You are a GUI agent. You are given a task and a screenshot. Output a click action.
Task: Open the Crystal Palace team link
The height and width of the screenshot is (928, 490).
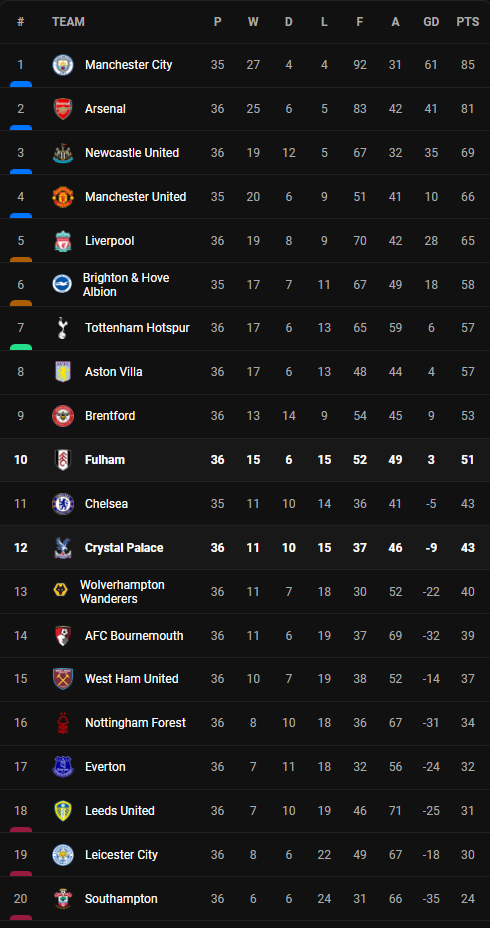(x=124, y=548)
